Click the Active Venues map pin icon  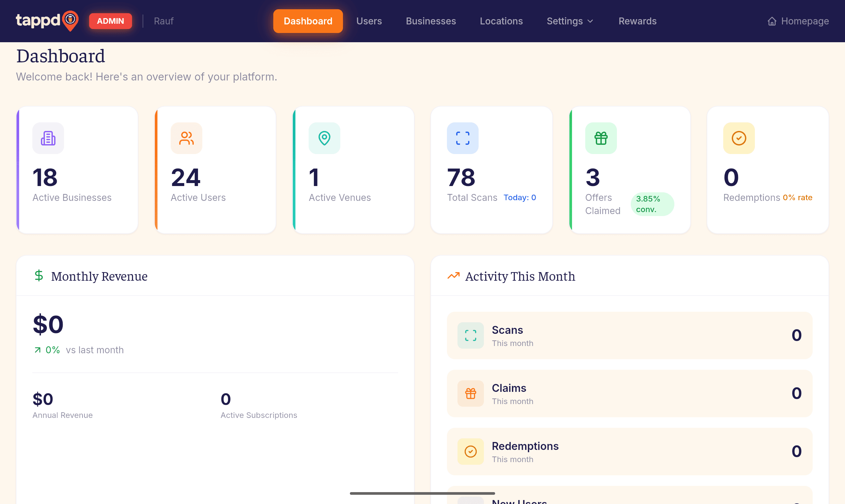pyautogui.click(x=324, y=138)
